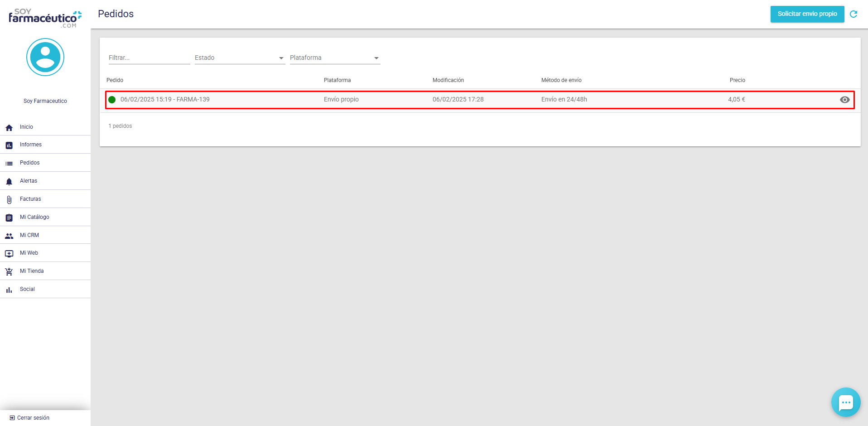This screenshot has width=868, height=426.
Task: Click the people icon for Mi CRM
Action: (9, 236)
